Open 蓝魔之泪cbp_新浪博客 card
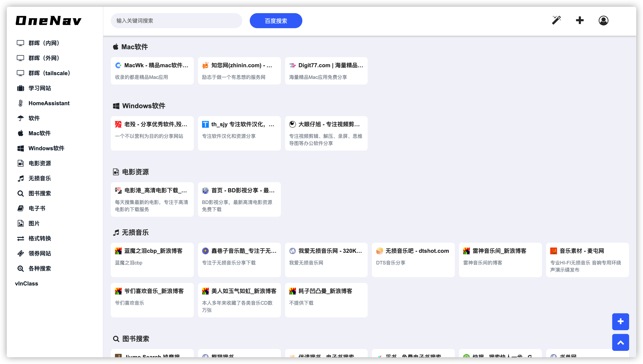The height and width of the screenshot is (364, 643). (152, 260)
